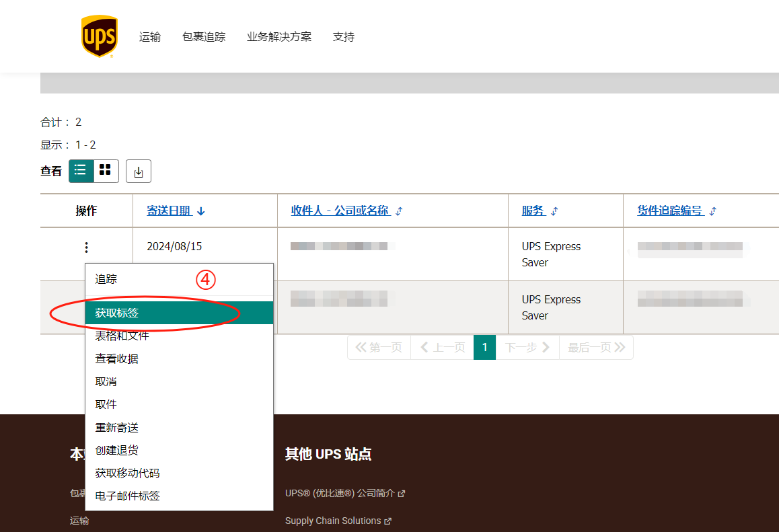Click the 操作 column header
This screenshot has width=779, height=532.
pos(86,211)
